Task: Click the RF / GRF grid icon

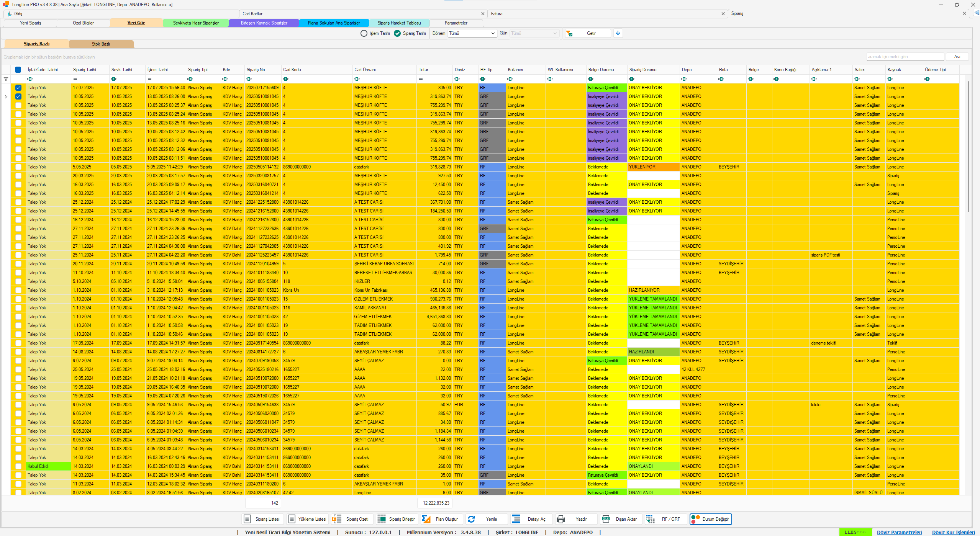Action: pyautogui.click(x=650, y=519)
